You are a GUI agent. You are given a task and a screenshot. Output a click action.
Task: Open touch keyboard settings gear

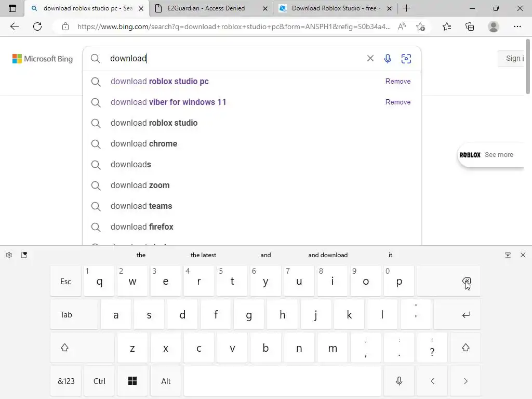pos(9,255)
